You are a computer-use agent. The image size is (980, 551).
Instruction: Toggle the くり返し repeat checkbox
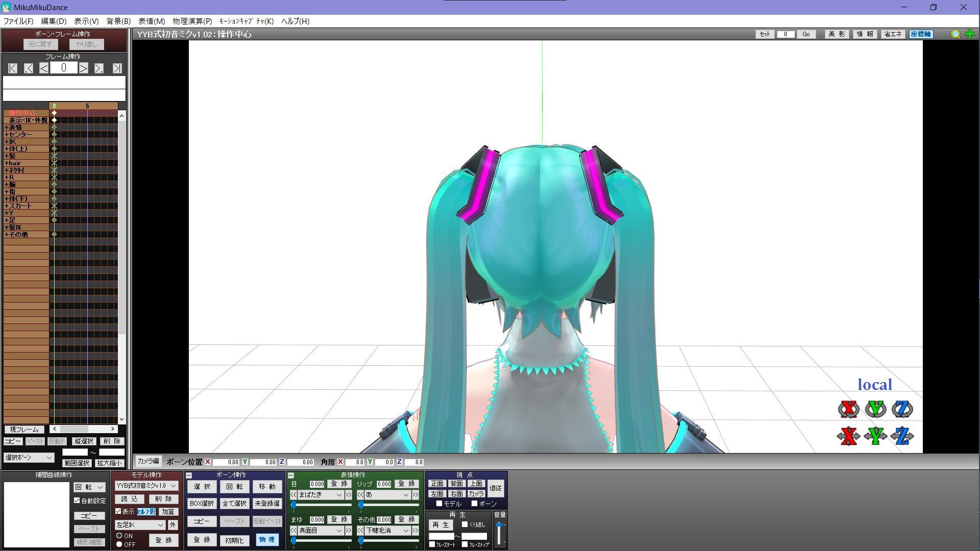(x=464, y=524)
